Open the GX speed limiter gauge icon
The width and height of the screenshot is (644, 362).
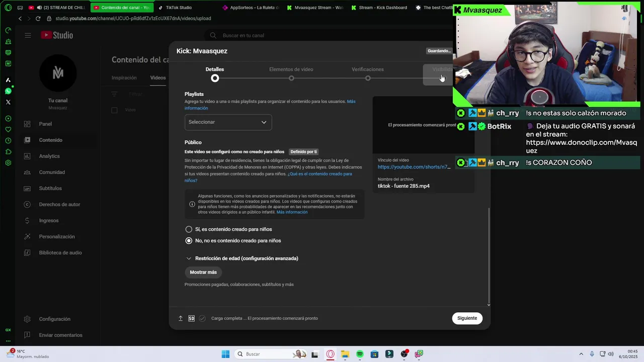(8, 30)
